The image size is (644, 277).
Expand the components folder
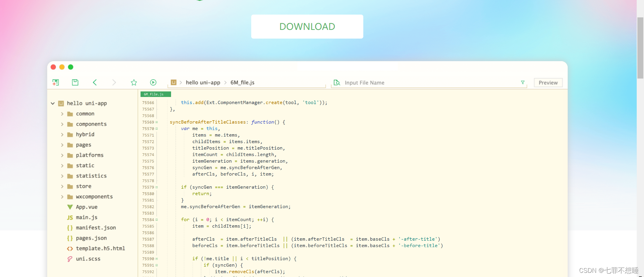click(x=62, y=124)
